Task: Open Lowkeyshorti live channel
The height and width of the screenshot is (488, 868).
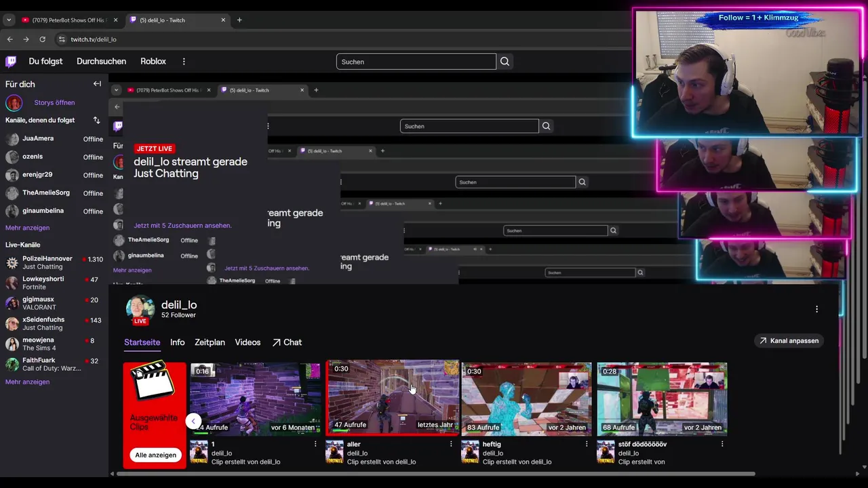Action: pos(54,283)
